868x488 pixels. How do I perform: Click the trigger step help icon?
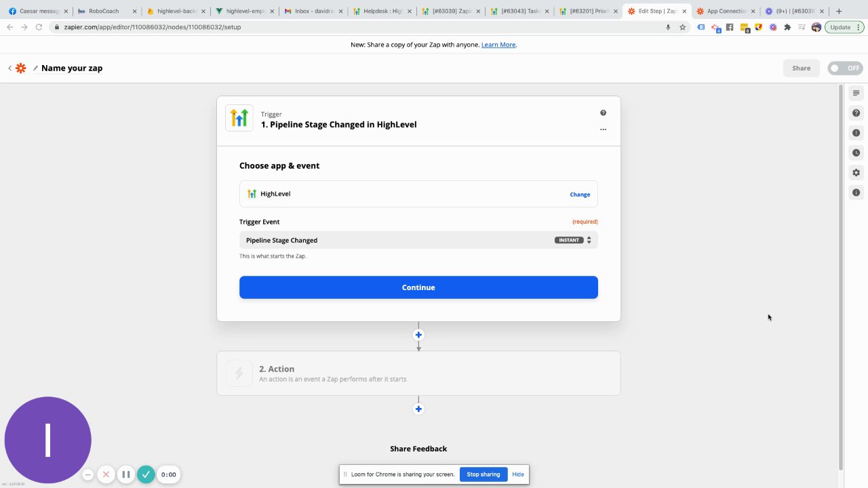[603, 113]
